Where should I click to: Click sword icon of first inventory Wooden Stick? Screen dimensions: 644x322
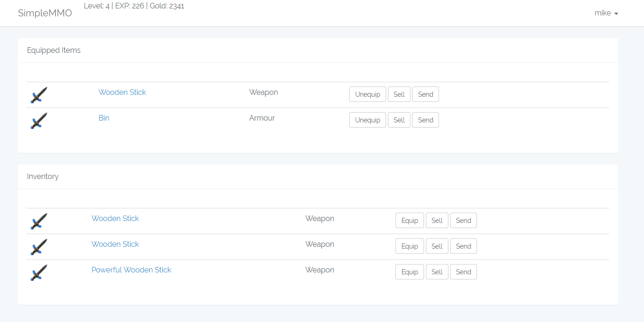pos(39,221)
